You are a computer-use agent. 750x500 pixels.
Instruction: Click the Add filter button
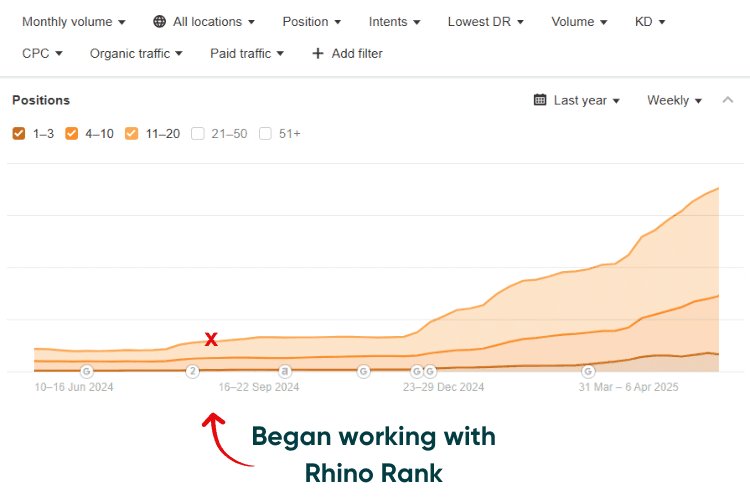(347, 54)
